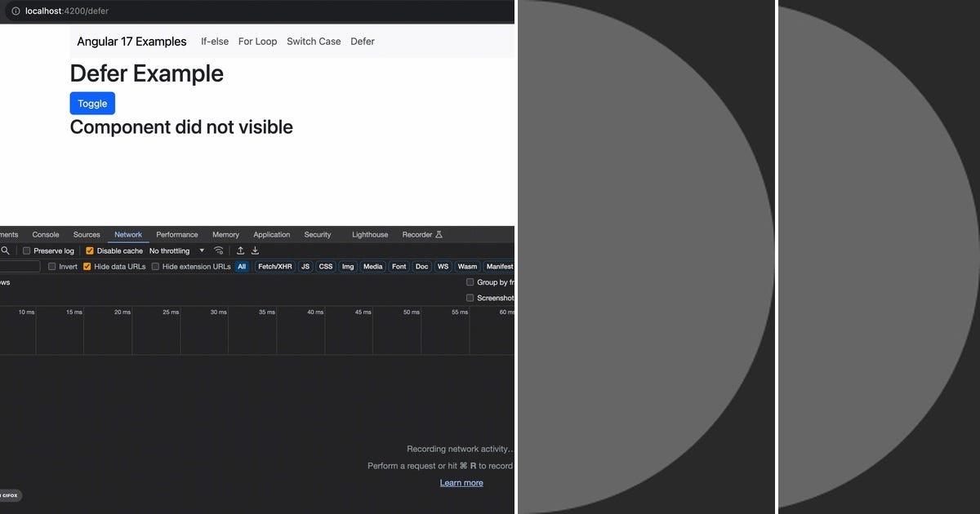Tick the Group by frame checkbox
The image size is (980, 514).
(x=470, y=282)
